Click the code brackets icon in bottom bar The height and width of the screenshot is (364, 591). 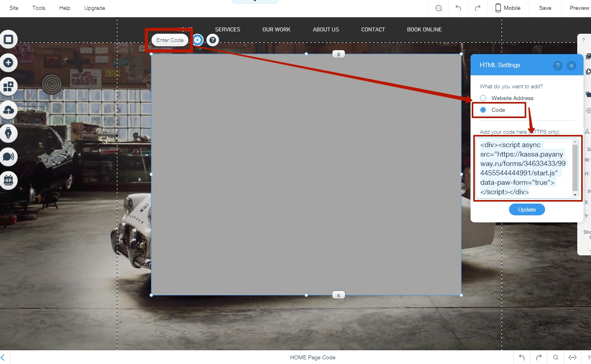pyautogui.click(x=573, y=357)
